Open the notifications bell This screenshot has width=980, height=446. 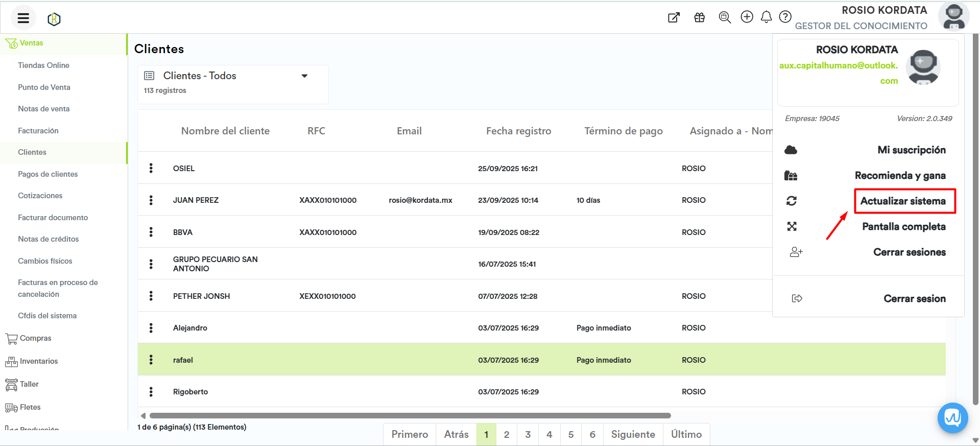[x=766, y=17]
